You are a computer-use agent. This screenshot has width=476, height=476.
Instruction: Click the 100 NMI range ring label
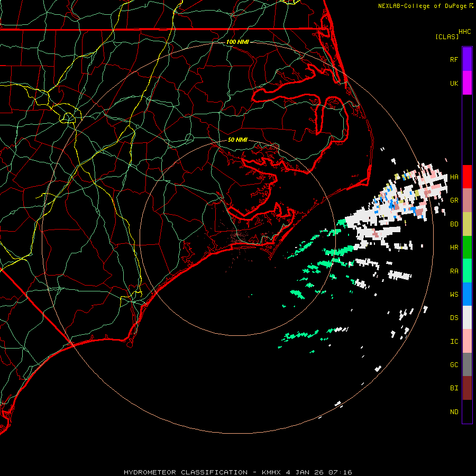tap(237, 42)
